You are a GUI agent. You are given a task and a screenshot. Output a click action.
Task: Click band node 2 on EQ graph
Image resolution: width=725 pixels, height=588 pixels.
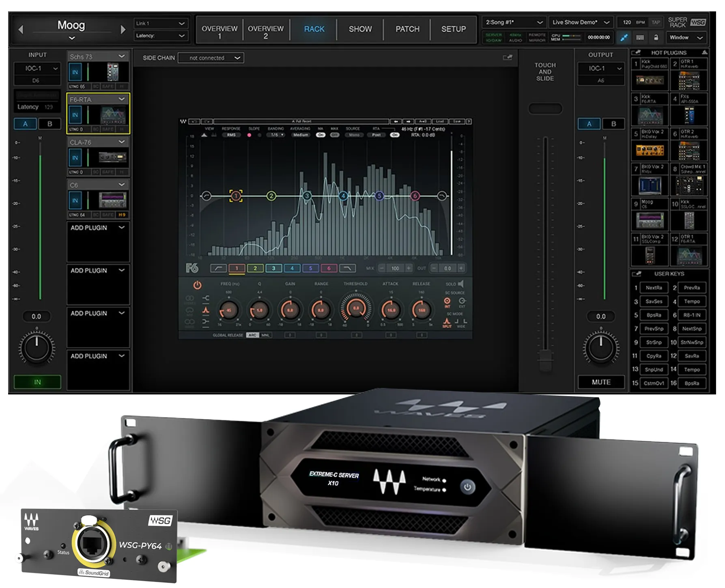coord(271,196)
